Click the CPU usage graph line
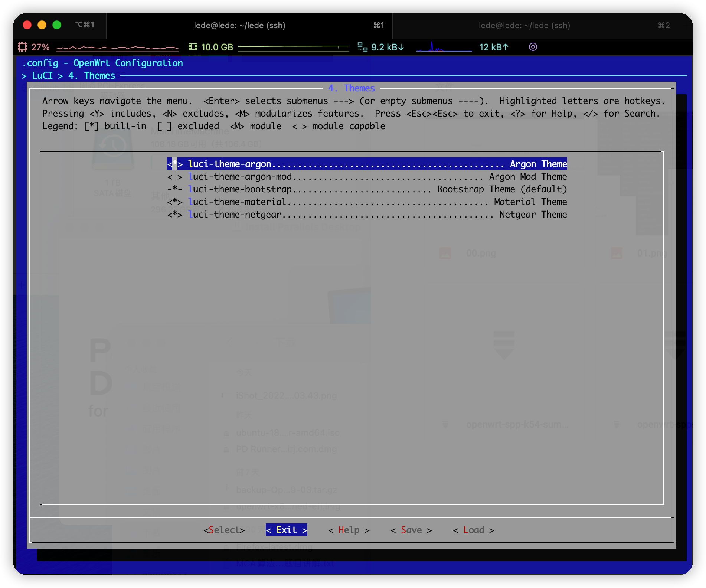Viewport: 706px width, 588px height. tap(117, 48)
